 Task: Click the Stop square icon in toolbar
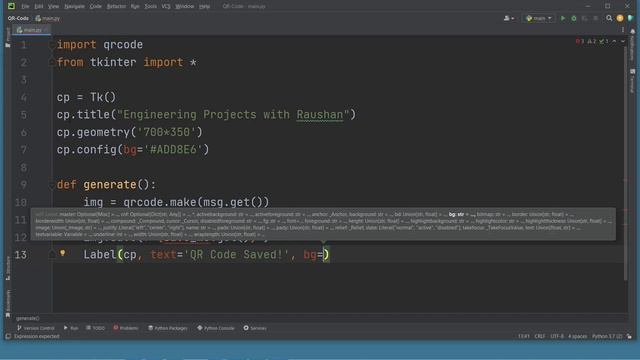pos(596,18)
